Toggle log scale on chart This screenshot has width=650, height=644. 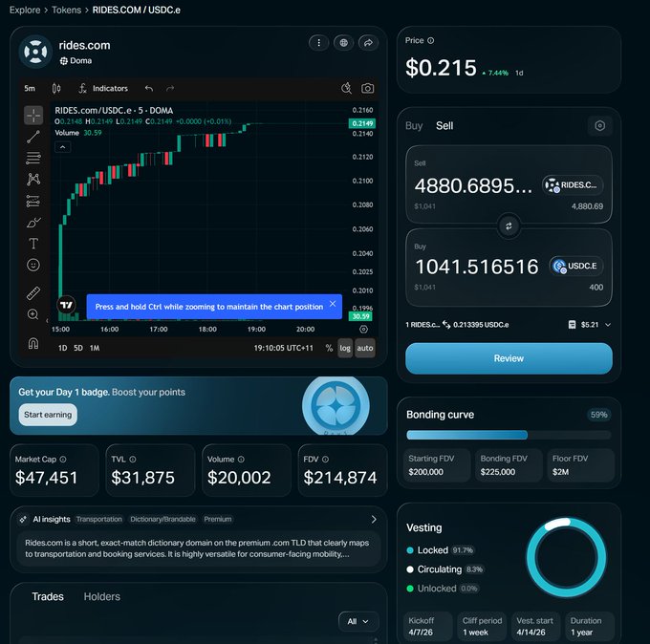[345, 348]
